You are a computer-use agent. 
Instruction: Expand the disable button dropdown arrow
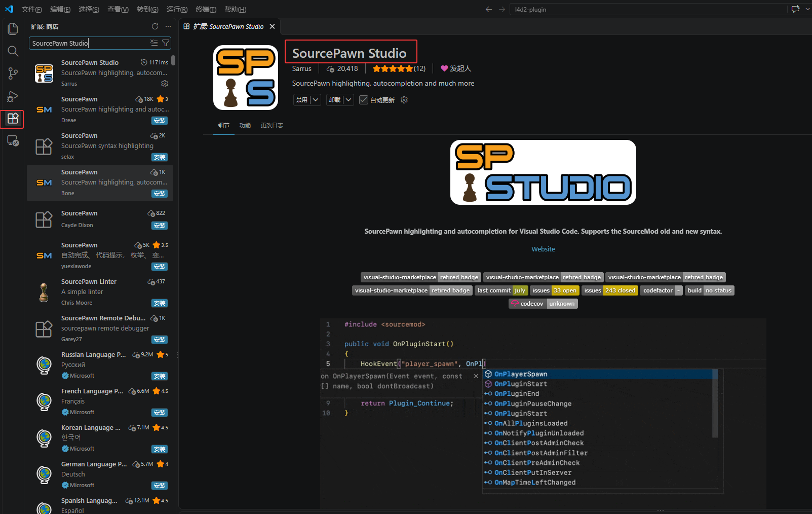click(316, 100)
